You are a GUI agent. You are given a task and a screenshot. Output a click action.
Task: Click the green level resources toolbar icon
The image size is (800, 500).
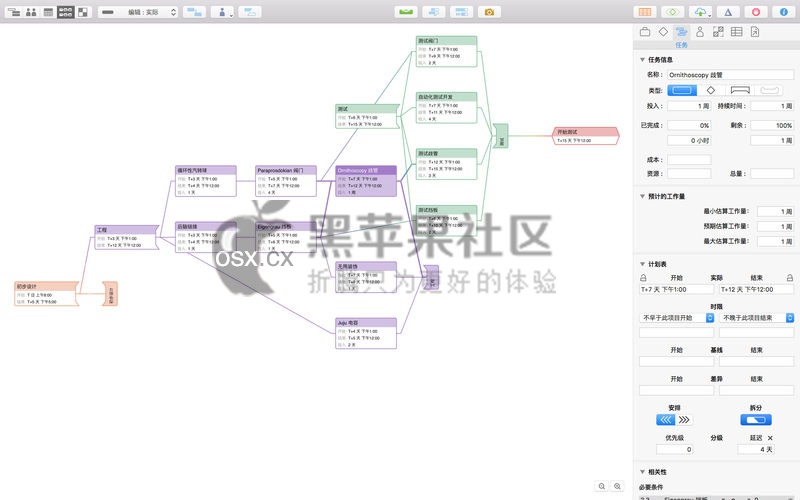[x=406, y=12]
